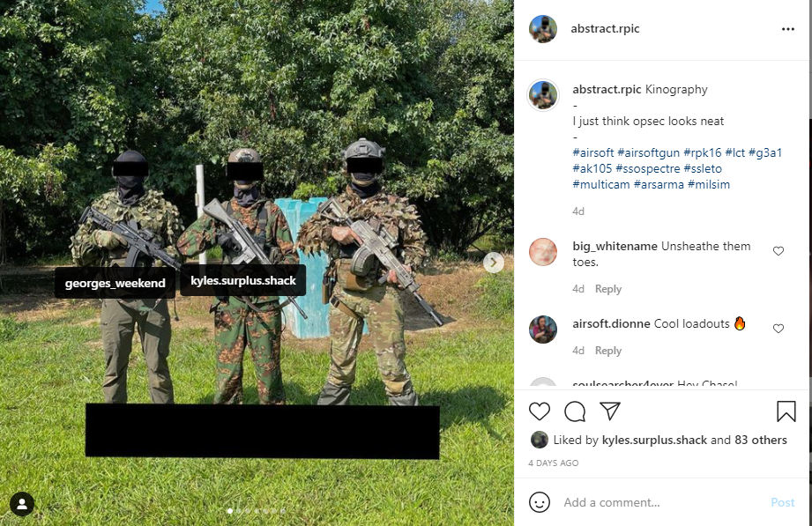Save post with bookmark icon

(x=786, y=411)
